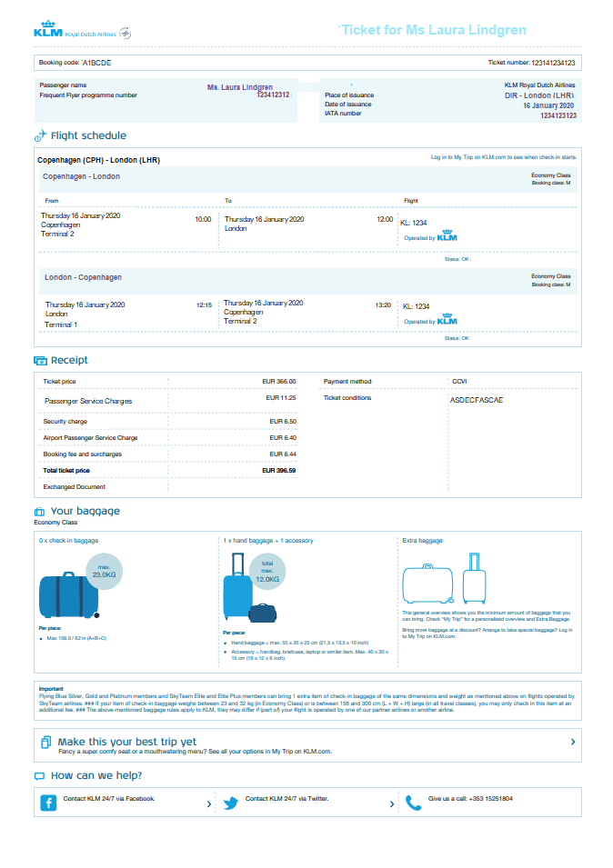Click the Contact KLM 24/7 via Twitter text
The height and width of the screenshot is (868, 613).
(286, 799)
